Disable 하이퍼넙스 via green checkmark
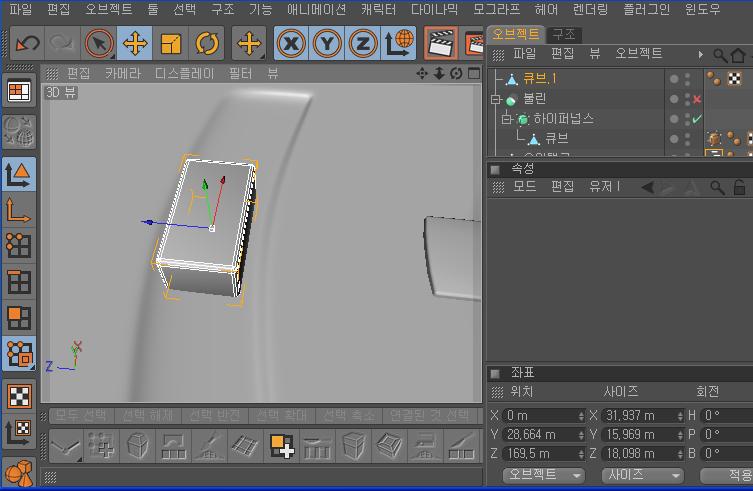Viewport: 753px width, 491px height. click(x=697, y=118)
